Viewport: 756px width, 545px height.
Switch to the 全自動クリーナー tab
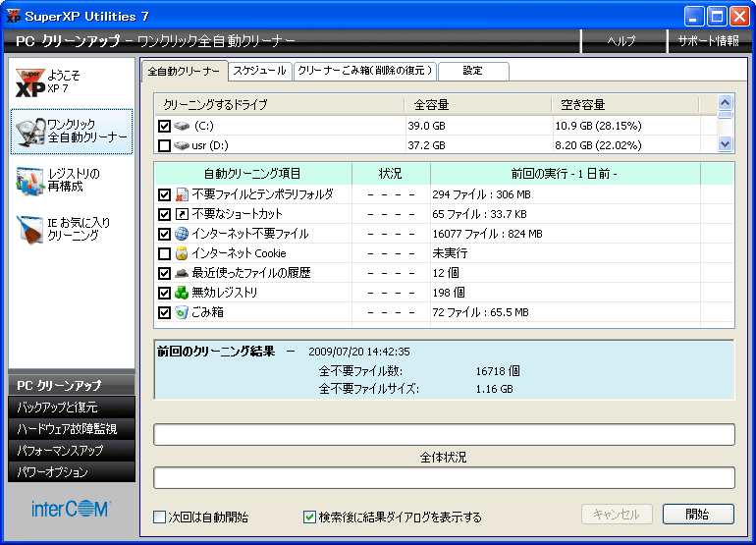tap(185, 72)
